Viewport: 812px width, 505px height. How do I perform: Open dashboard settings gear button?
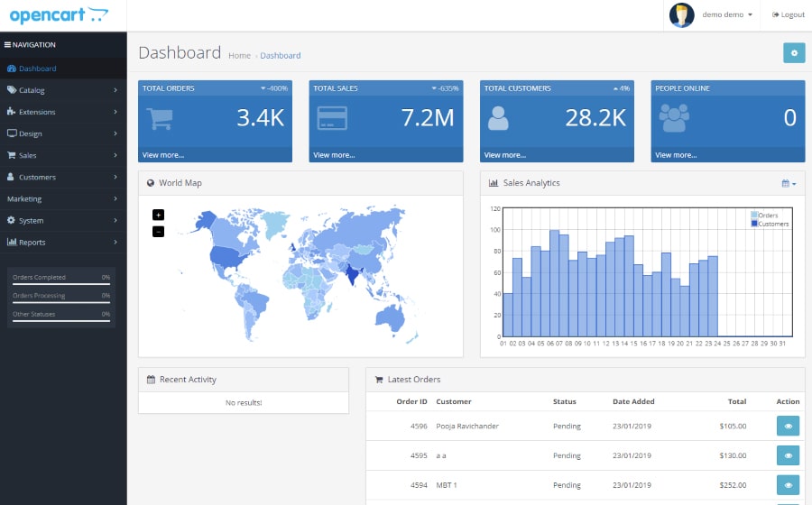794,53
